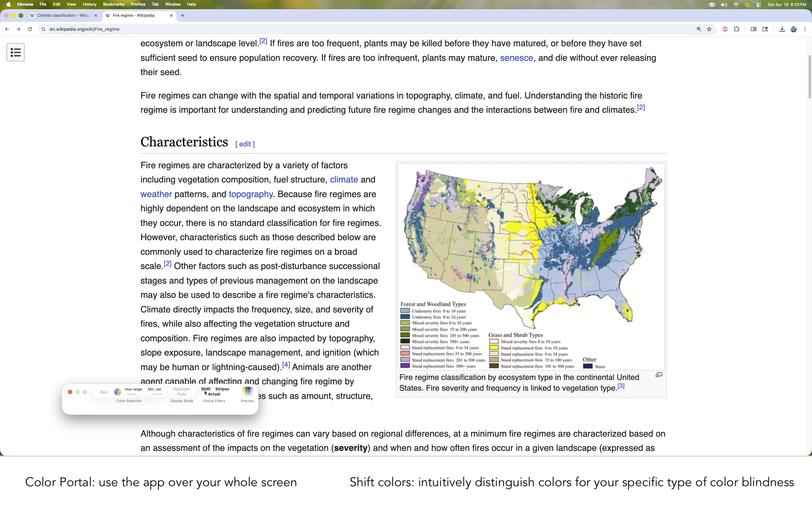
Task: Show Chrome downloads
Action: pos(782,29)
